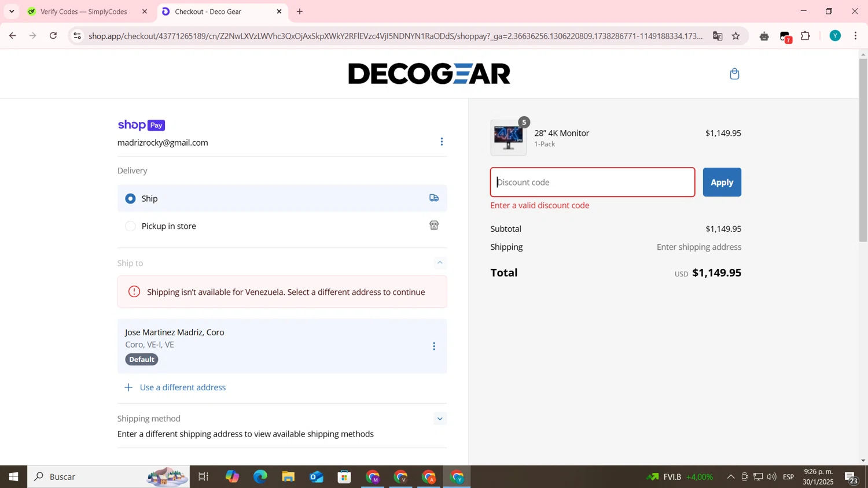Open a new browser tab
Viewport: 868px width, 488px height.
click(300, 12)
